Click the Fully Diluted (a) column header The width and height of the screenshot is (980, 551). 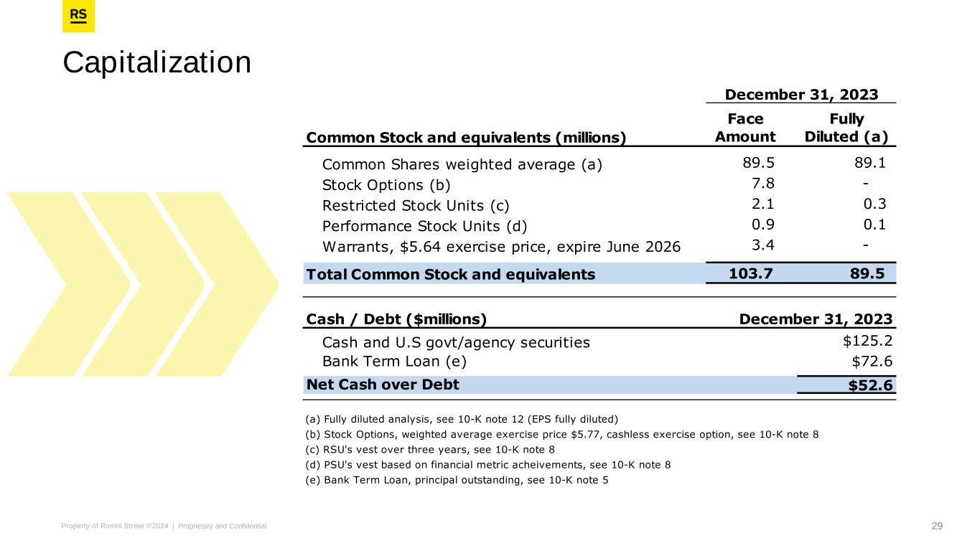pos(846,128)
